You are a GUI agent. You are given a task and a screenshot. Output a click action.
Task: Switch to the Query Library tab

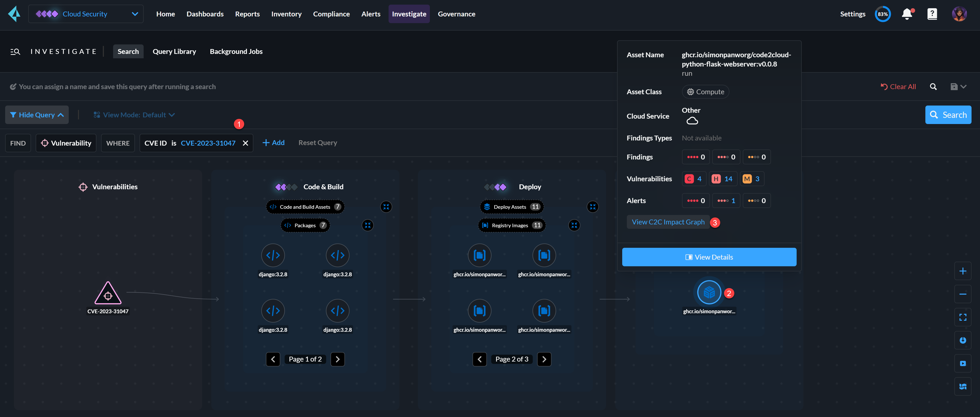coord(174,51)
